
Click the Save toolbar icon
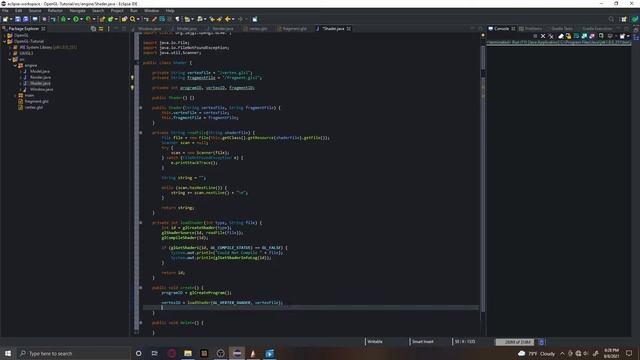[x=18, y=19]
